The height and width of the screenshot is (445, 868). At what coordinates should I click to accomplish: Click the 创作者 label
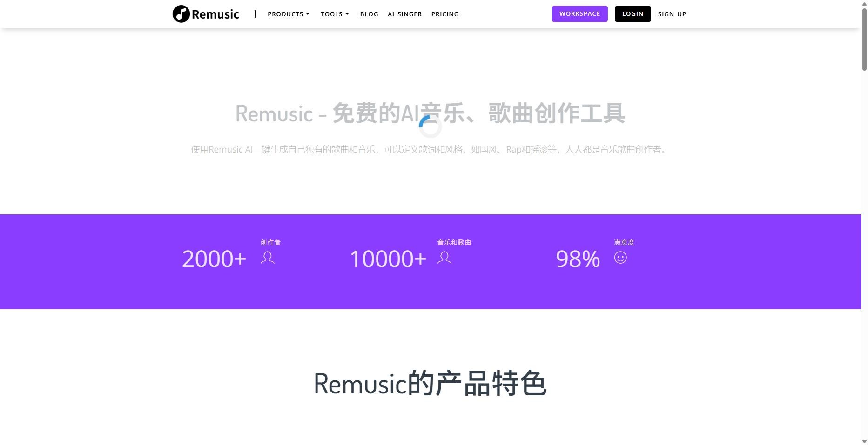coord(270,242)
